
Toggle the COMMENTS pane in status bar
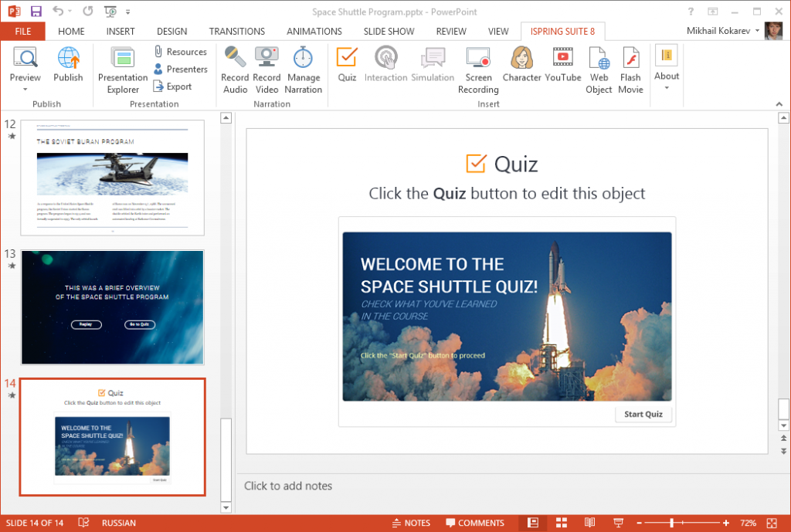(x=475, y=523)
